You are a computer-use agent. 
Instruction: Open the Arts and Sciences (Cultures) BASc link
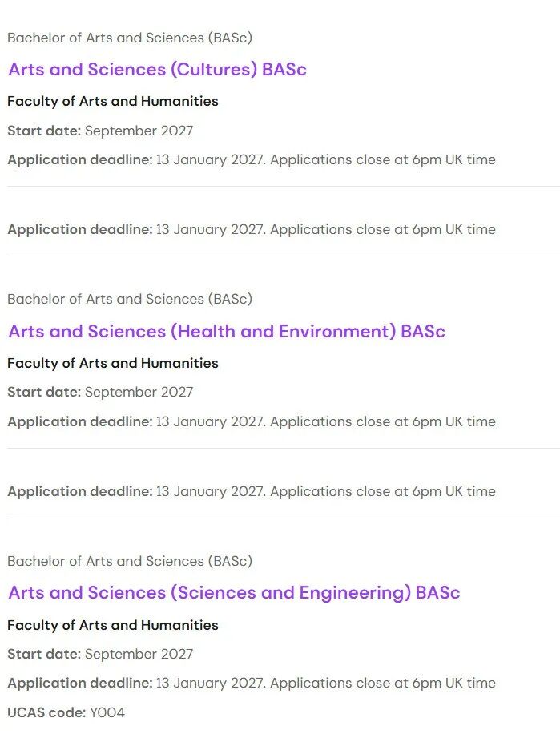157,69
